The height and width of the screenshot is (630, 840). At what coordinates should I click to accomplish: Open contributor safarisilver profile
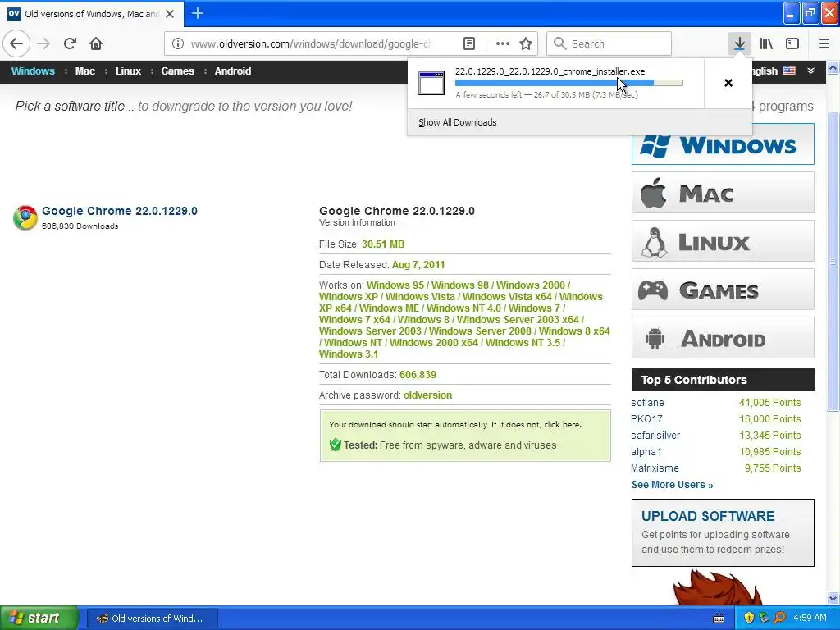point(655,436)
